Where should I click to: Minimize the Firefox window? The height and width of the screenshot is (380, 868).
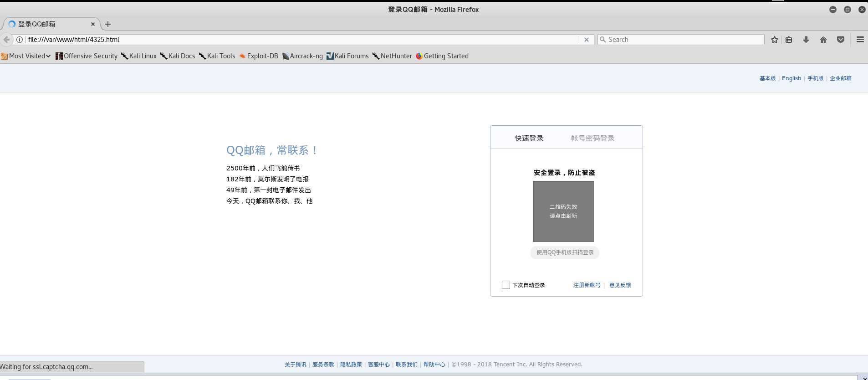(833, 10)
